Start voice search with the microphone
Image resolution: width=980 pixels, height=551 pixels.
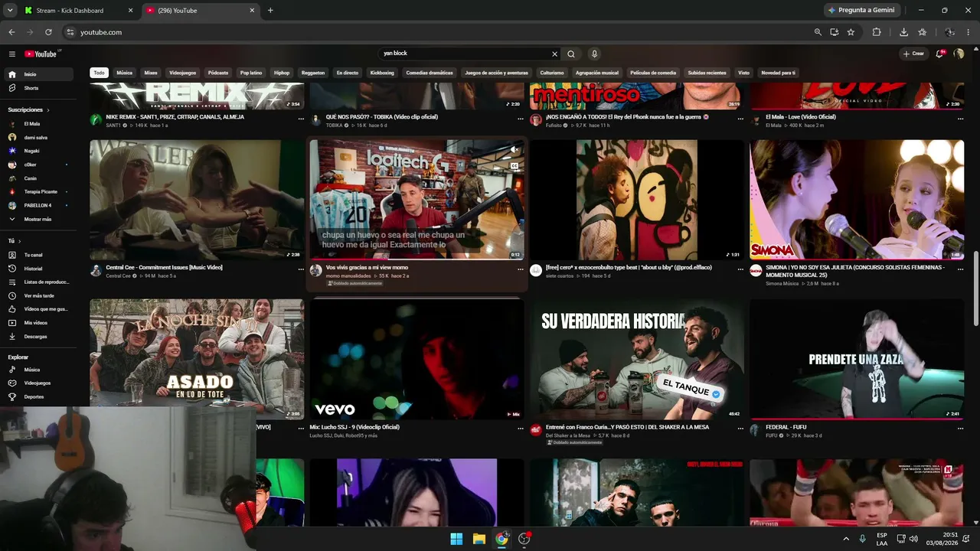594,54
